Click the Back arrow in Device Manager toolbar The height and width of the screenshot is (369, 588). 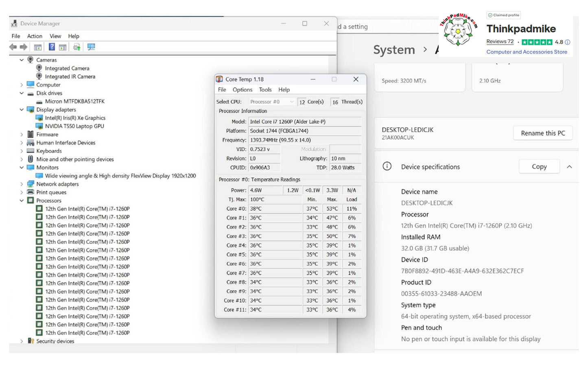[x=13, y=47]
